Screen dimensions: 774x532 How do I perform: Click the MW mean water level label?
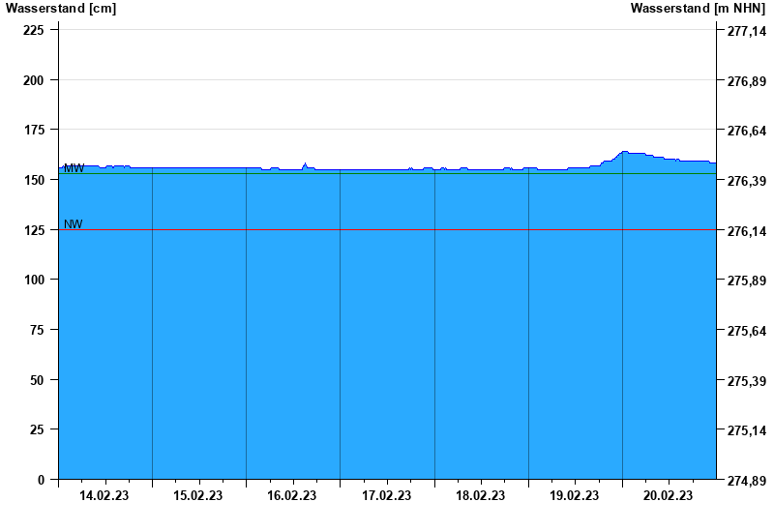click(x=74, y=168)
